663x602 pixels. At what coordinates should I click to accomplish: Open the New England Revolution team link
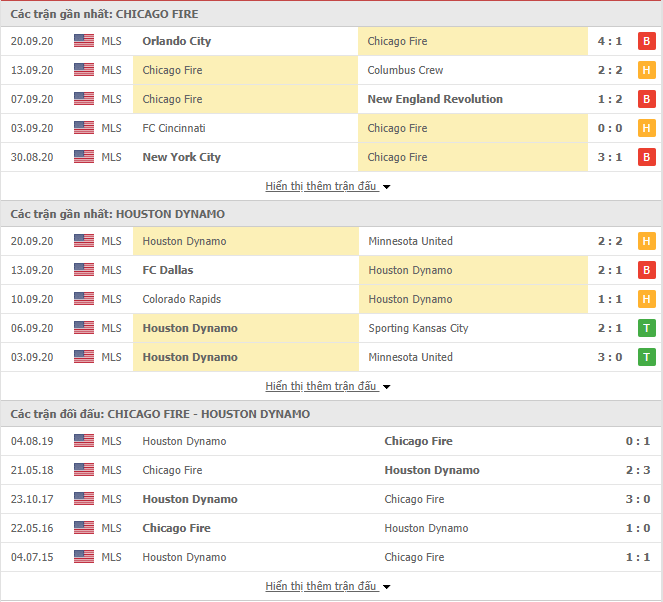(x=435, y=99)
